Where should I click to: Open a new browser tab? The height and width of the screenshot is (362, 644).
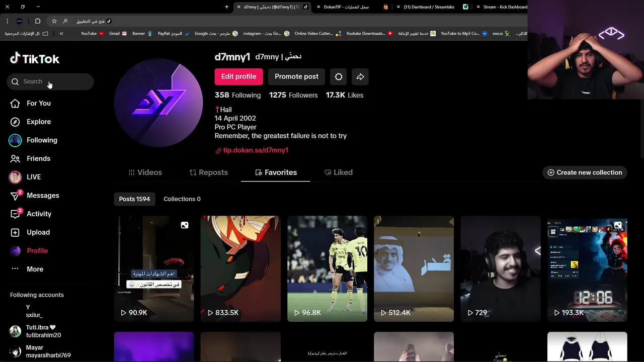pos(226,7)
